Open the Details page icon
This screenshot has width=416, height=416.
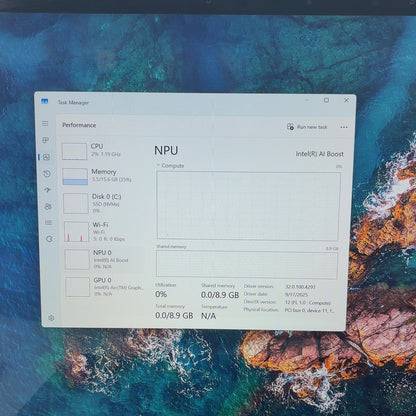coord(48,222)
